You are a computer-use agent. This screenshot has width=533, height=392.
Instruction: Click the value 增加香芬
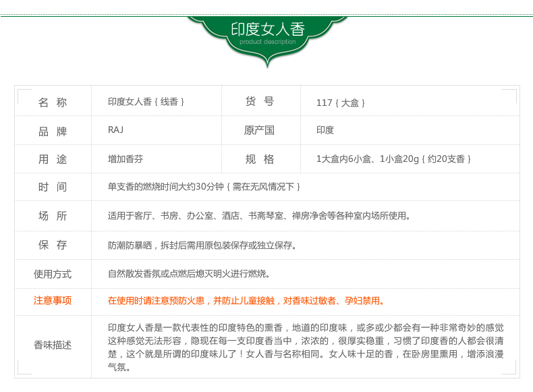pos(125,159)
